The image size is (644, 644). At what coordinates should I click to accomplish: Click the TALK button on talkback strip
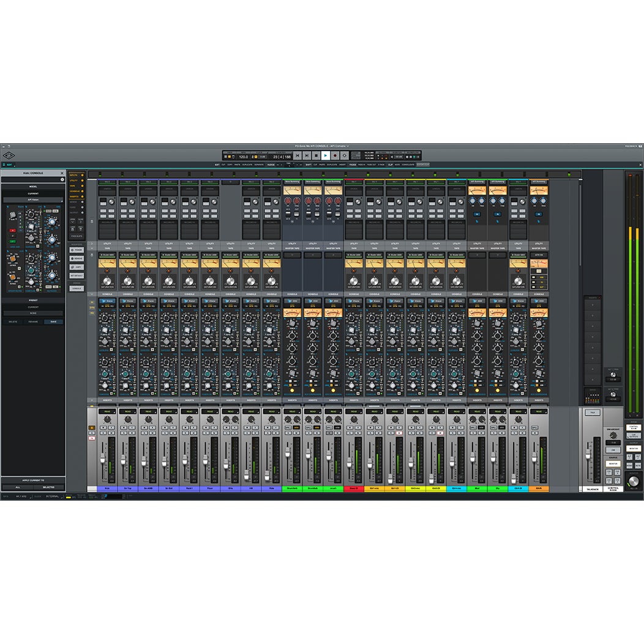click(592, 413)
